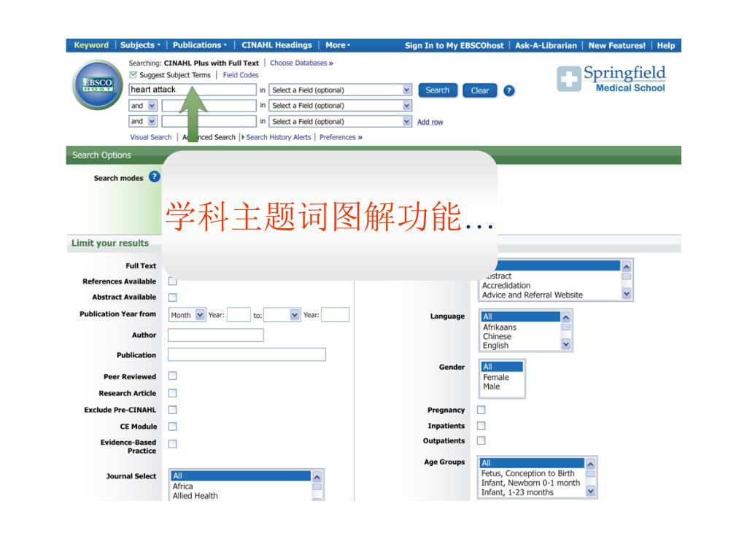Select Chinese in the Language list
The width and height of the screenshot is (747, 560).
click(497, 336)
